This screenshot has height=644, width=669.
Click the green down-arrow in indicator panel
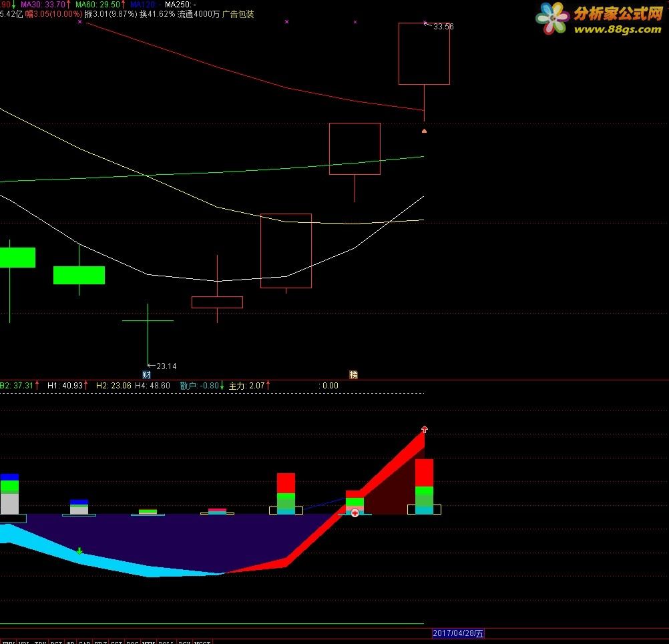click(x=79, y=551)
